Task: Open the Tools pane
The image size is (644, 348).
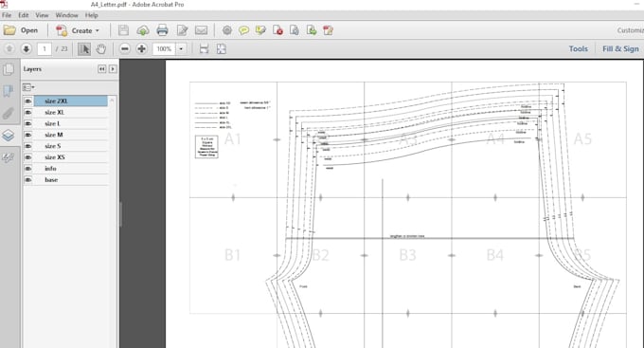Action: 578,49
